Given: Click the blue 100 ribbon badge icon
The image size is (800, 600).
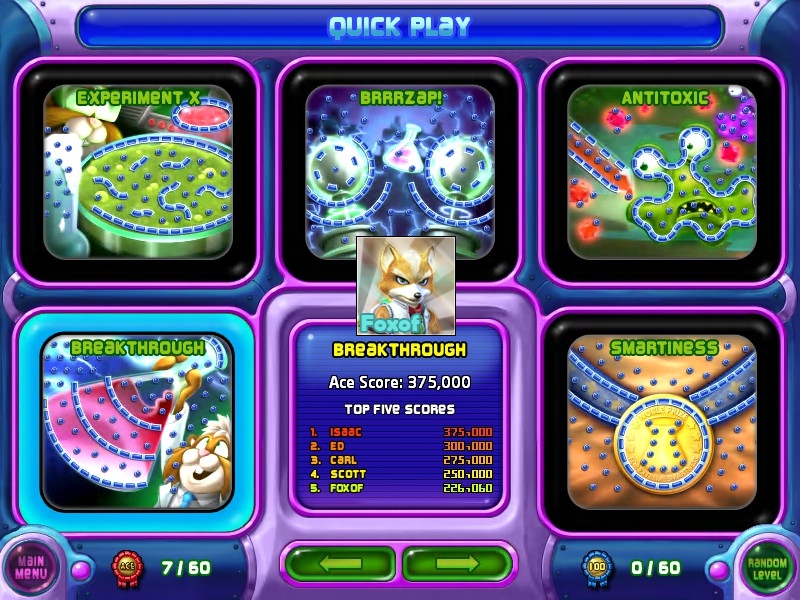Looking at the screenshot, I should point(597,568).
